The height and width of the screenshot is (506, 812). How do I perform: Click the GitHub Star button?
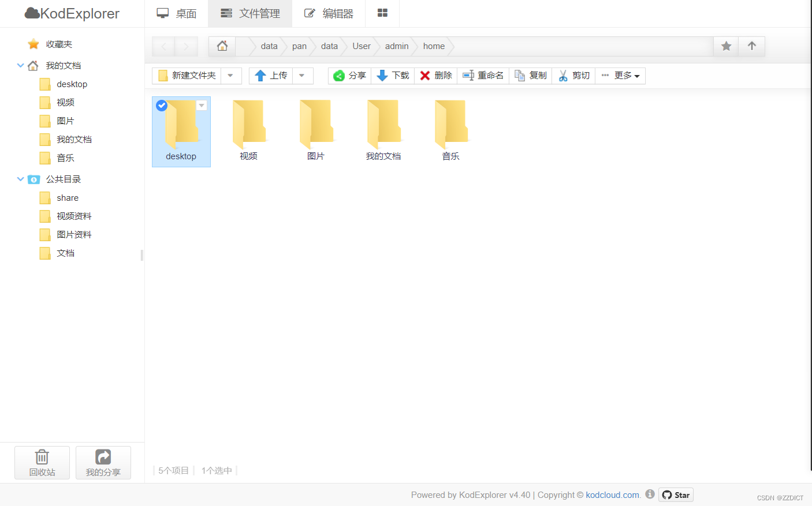(676, 495)
